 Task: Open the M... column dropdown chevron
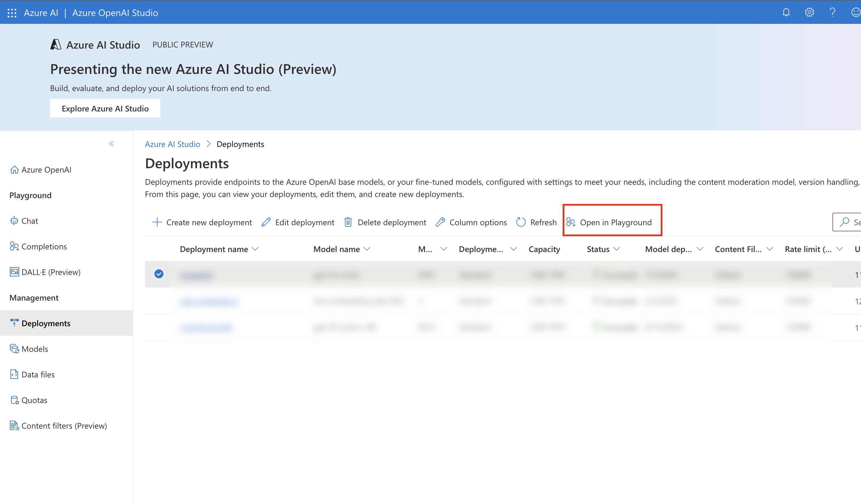coord(444,249)
